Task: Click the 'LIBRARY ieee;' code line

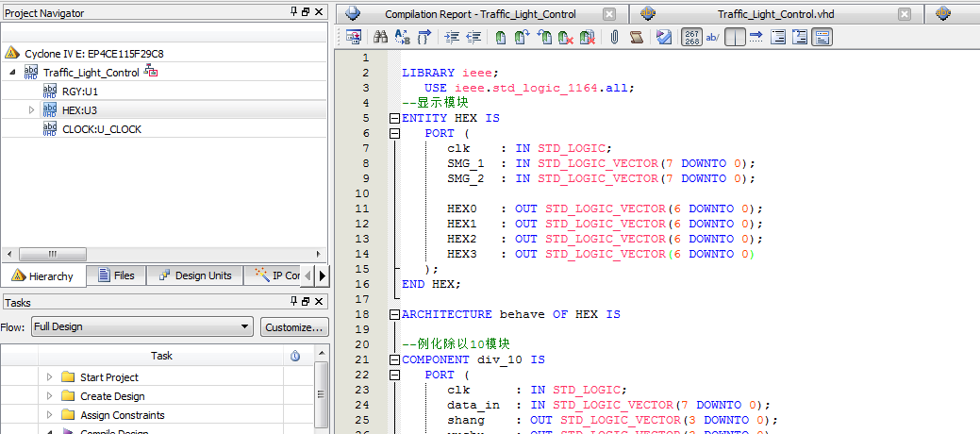Action: [451, 73]
